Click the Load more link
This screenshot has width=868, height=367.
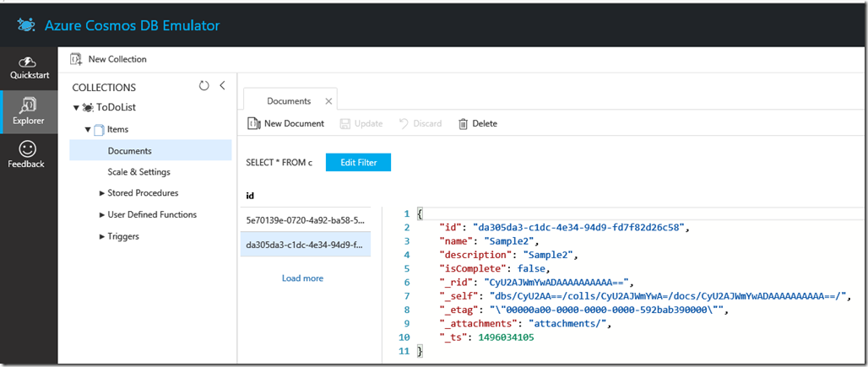(302, 278)
